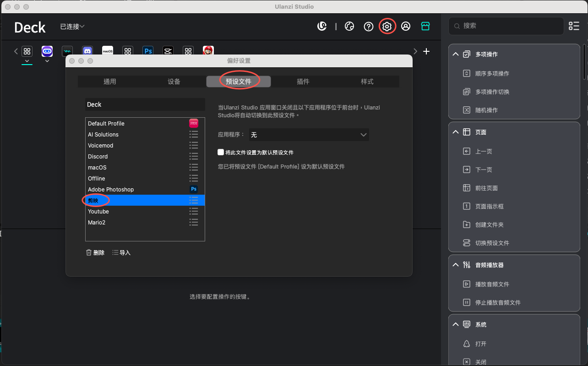This screenshot has height=366, width=588.
Task: Select the 顺序多项操作 action
Action: coord(492,73)
